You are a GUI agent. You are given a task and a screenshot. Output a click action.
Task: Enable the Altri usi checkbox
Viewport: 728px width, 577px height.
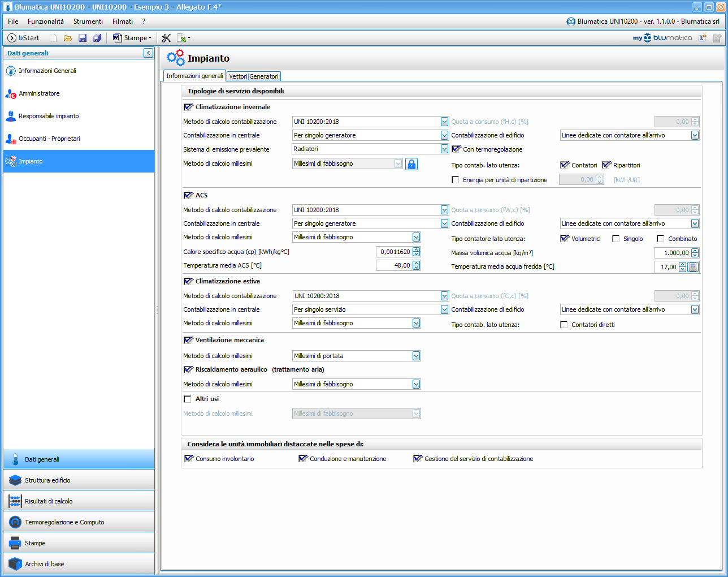[x=188, y=399]
